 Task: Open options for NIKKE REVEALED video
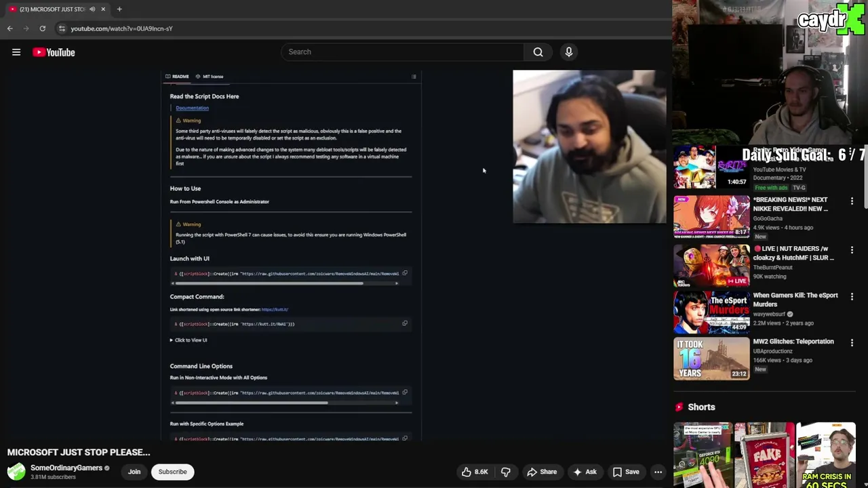(x=852, y=201)
